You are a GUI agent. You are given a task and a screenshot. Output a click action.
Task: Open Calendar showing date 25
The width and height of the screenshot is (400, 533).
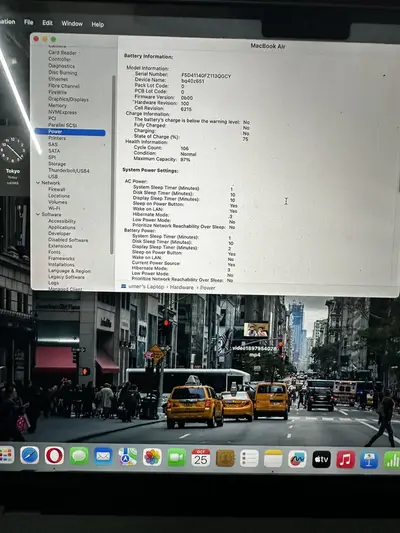(x=201, y=458)
